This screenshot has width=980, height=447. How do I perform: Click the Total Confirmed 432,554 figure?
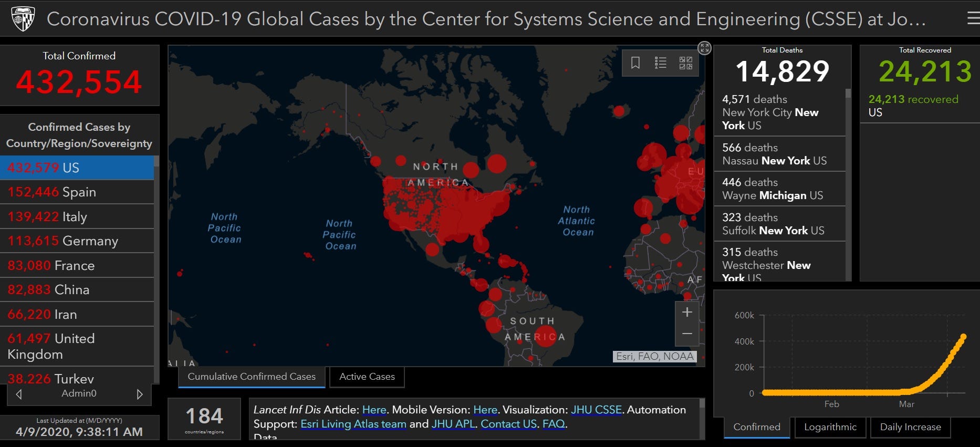[79, 82]
